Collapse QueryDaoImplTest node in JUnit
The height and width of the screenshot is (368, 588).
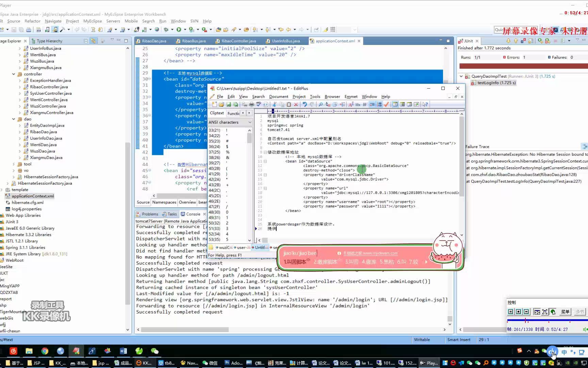pyautogui.click(x=461, y=76)
